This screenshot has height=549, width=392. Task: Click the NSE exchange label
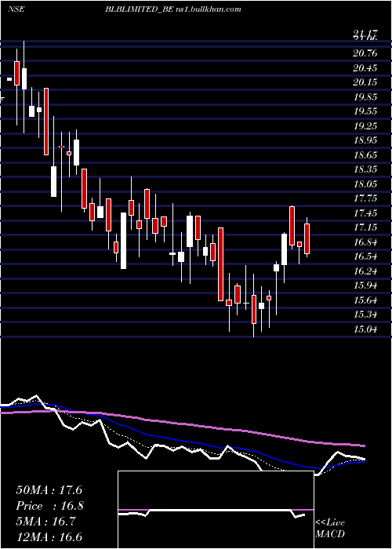(16, 9)
